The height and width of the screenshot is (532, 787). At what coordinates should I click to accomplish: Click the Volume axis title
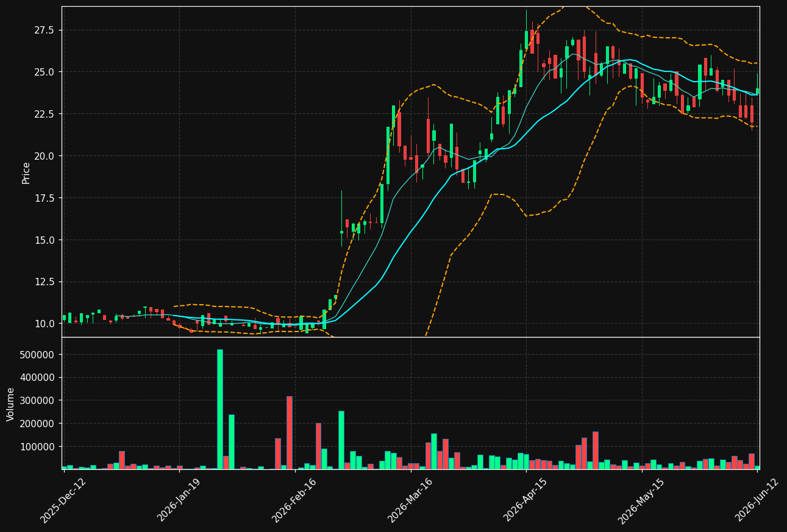click(11, 404)
